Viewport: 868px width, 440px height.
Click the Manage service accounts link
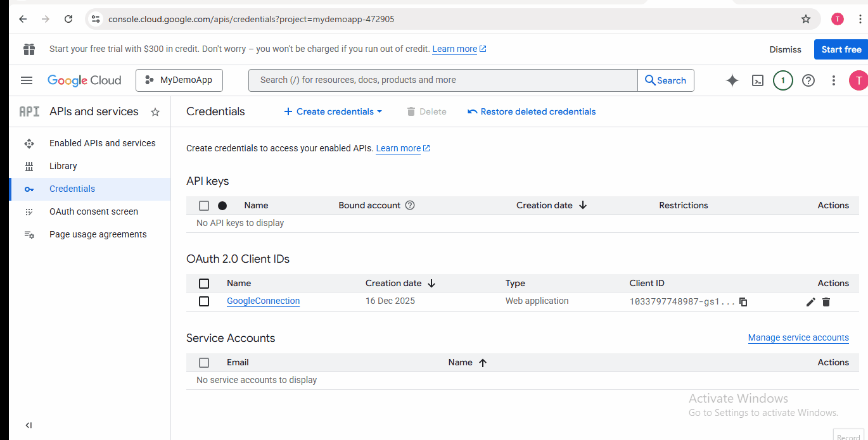tap(798, 337)
